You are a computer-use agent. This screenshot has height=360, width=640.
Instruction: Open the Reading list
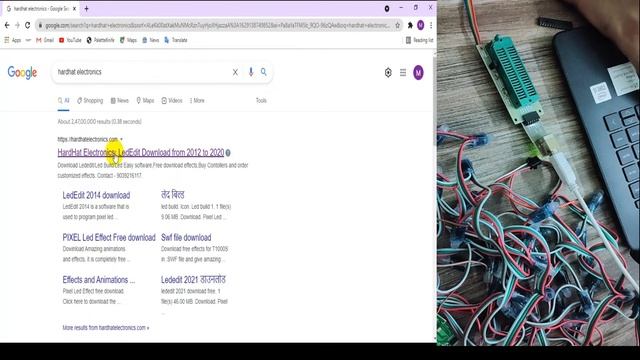pos(419,40)
